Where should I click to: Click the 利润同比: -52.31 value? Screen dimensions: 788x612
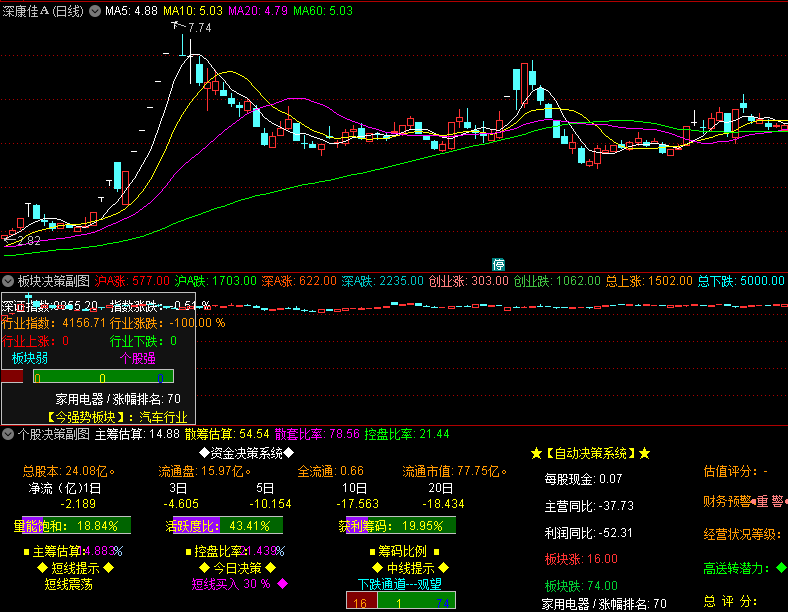(x=588, y=533)
